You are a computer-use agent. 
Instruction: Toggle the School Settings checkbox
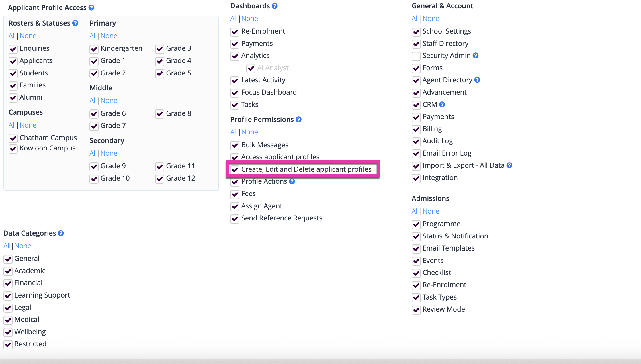416,32
